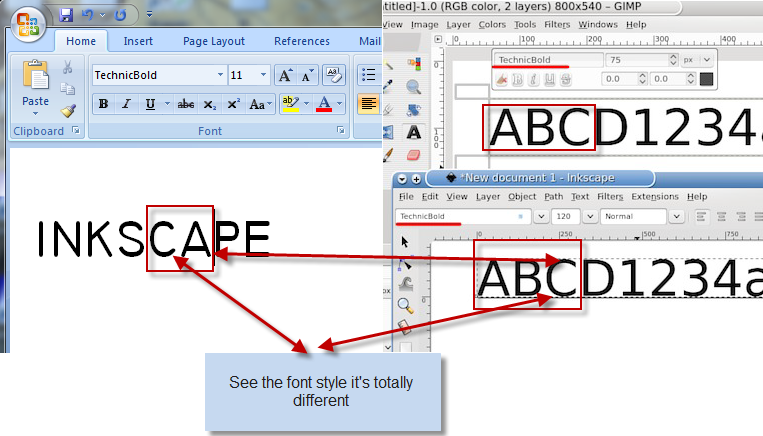Open Filters menu in GIMP
This screenshot has width=763, height=436.
557,24
